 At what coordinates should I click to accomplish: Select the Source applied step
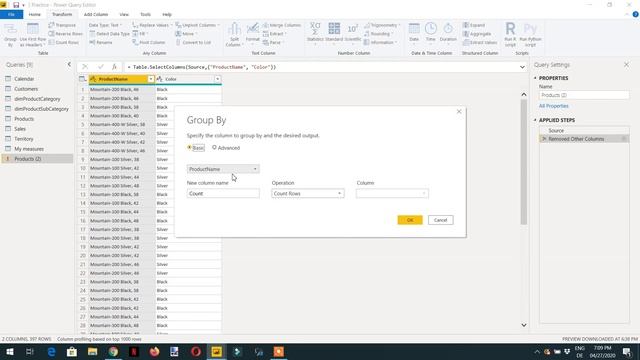556,131
